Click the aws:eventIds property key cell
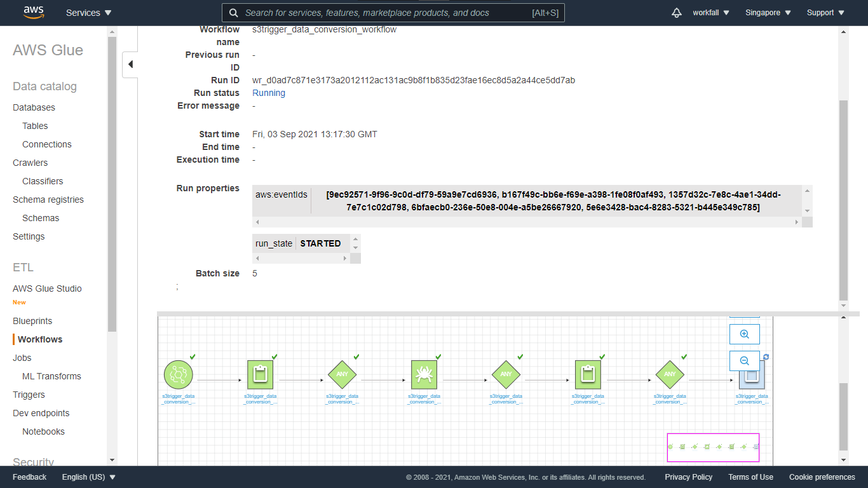Image resolution: width=868 pixels, height=488 pixels. (x=281, y=194)
